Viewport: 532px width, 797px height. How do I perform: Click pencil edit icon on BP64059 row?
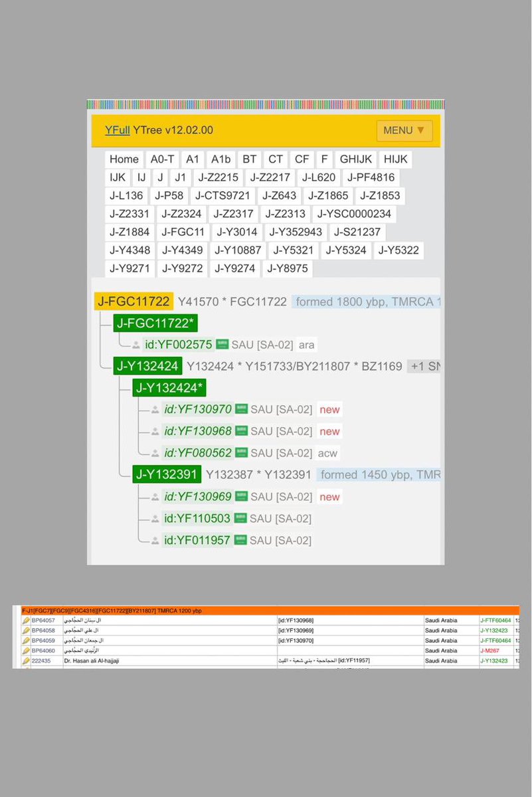(27, 640)
